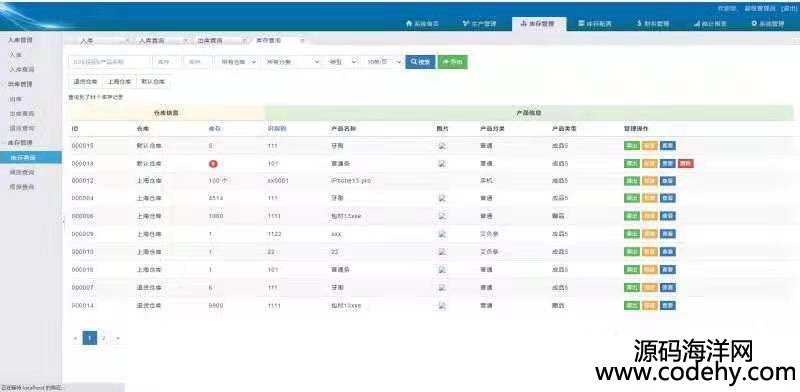Click the home icon in top navigation
Screen dimensions: 800x392
[x=409, y=23]
